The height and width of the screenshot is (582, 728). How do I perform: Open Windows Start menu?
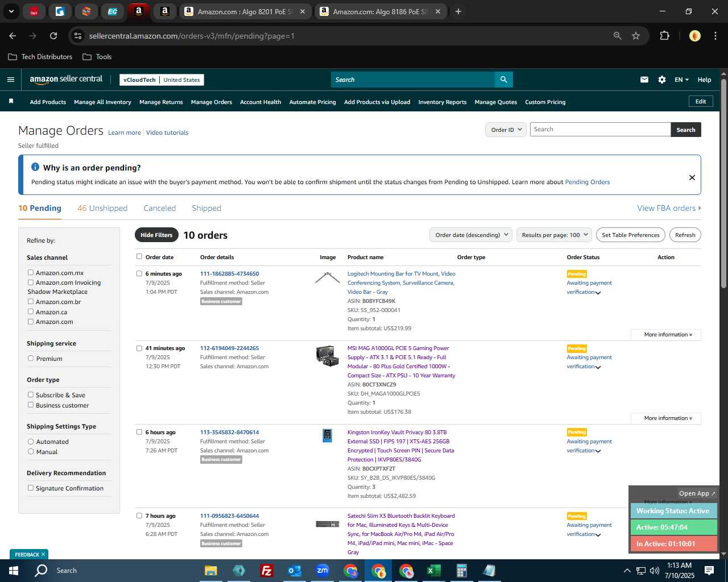click(x=13, y=571)
